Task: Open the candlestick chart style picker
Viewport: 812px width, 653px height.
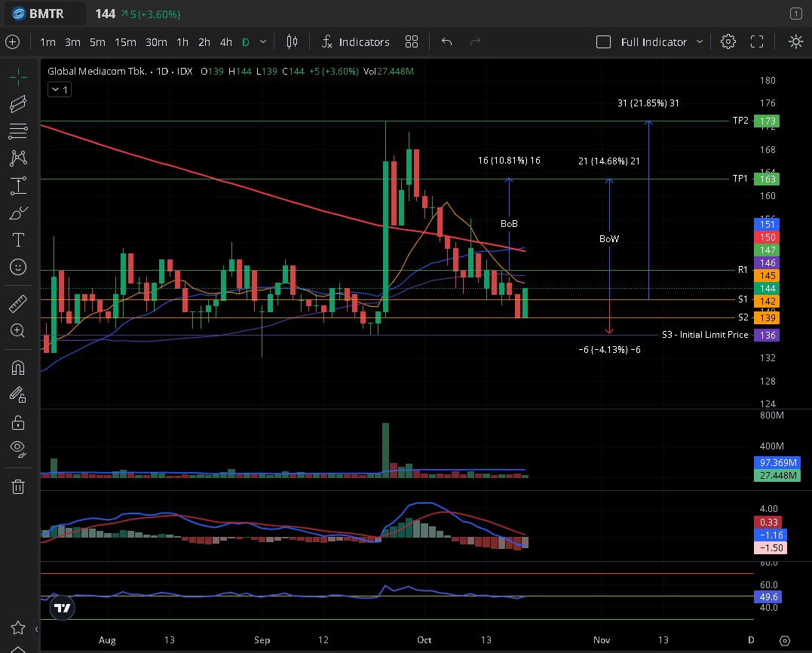Action: (293, 42)
